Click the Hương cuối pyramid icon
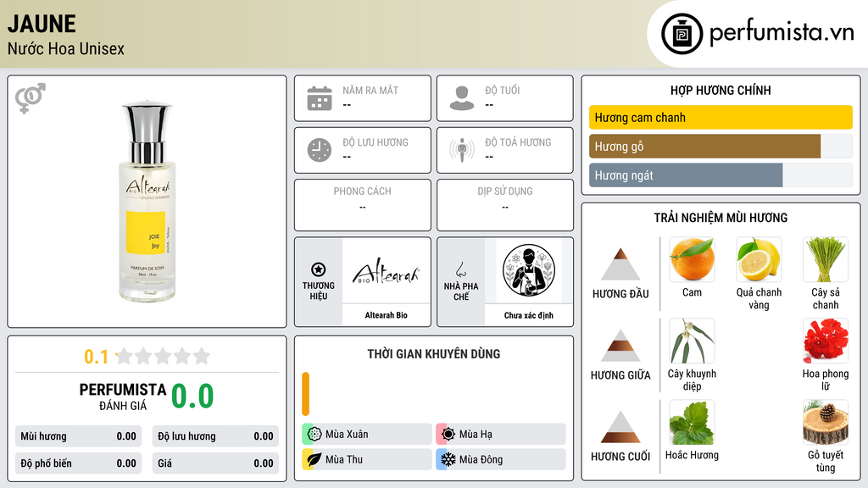The width and height of the screenshot is (868, 488). coord(620,427)
